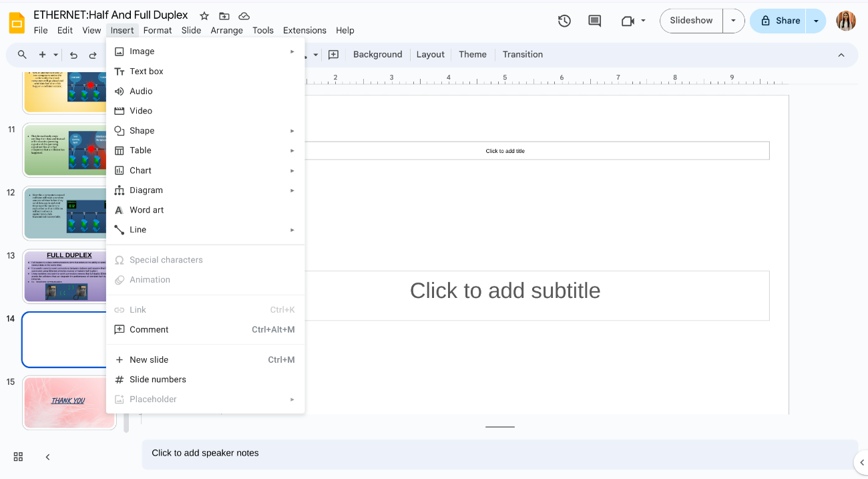868x479 pixels.
Task: Open grid view of slides
Action: pos(18,457)
